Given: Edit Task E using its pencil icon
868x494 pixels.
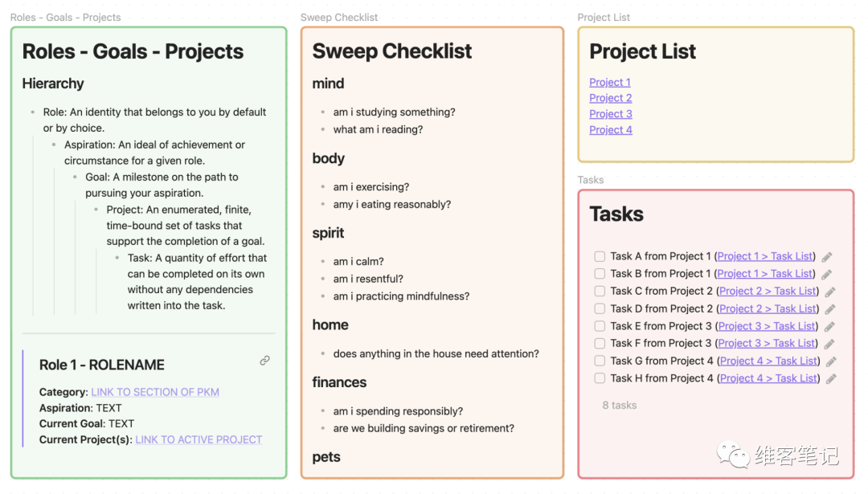Looking at the screenshot, I should pos(829,327).
